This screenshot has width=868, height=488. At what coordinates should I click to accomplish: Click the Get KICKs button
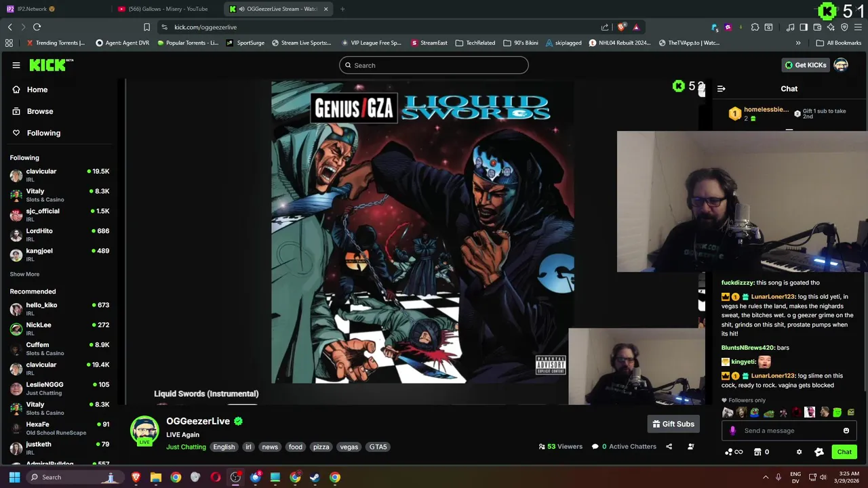point(805,65)
